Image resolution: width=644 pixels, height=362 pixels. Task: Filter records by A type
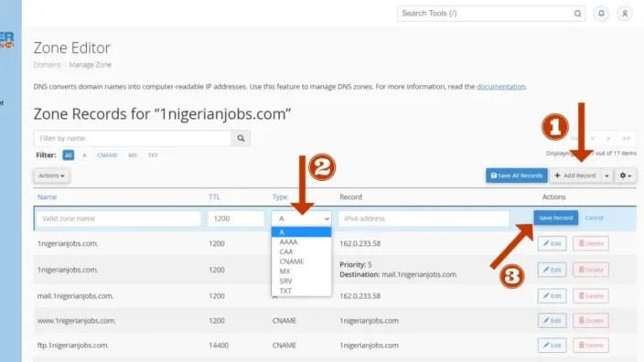coord(84,155)
